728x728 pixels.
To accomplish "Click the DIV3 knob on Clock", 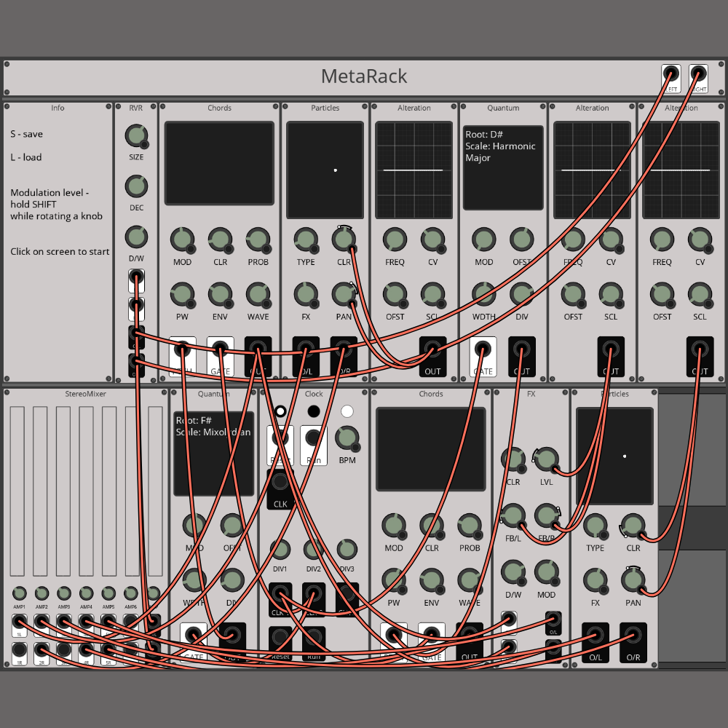I will (x=347, y=550).
